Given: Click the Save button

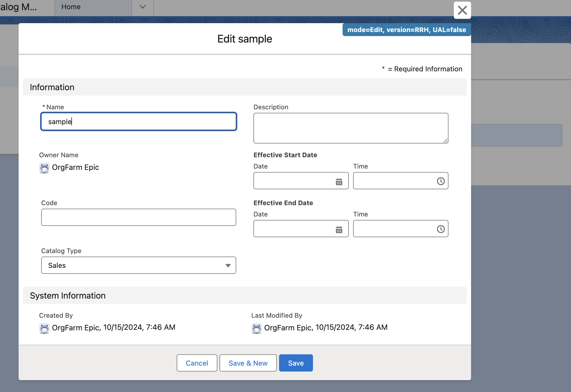Looking at the screenshot, I should pyautogui.click(x=295, y=363).
